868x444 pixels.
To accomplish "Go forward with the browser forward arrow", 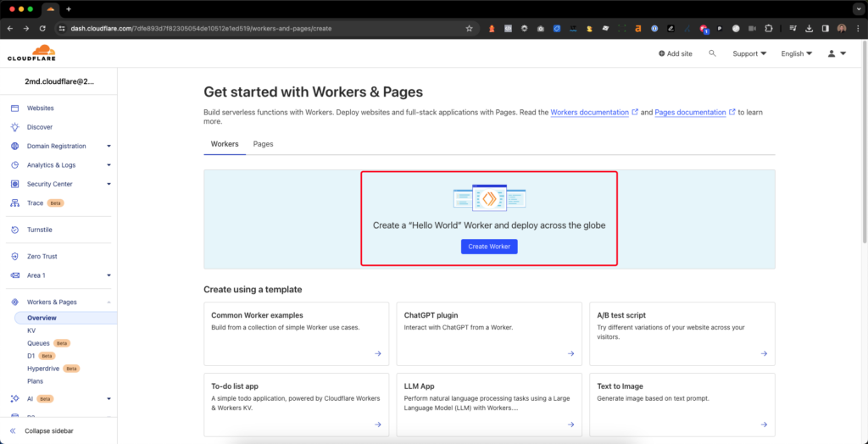I will (26, 28).
